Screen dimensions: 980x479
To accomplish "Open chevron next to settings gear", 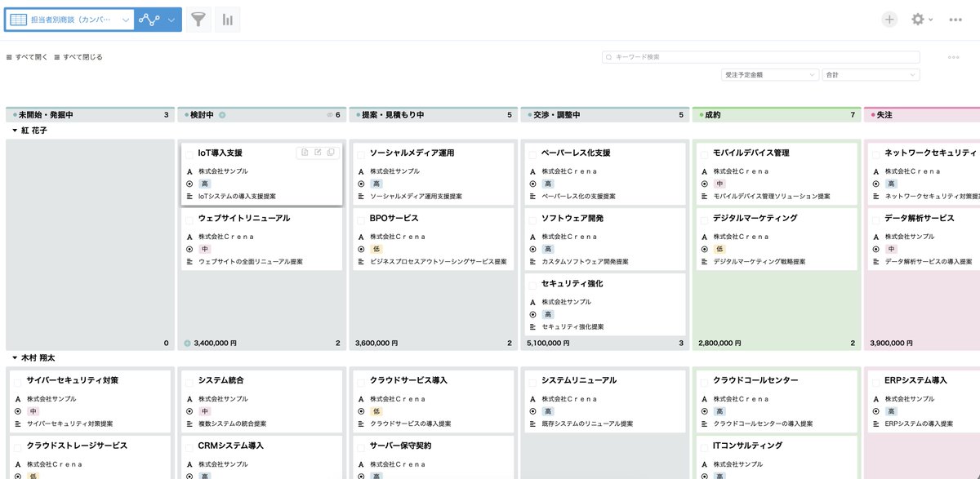I will click(x=930, y=20).
